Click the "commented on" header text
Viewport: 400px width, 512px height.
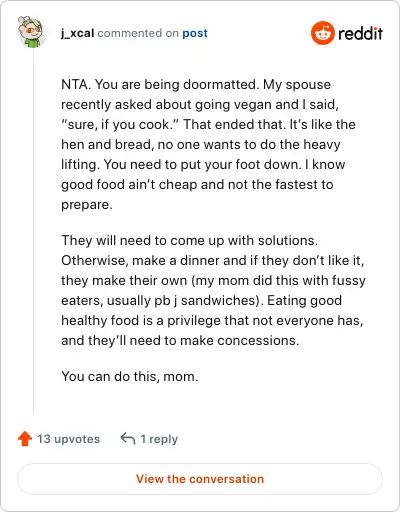click(138, 33)
